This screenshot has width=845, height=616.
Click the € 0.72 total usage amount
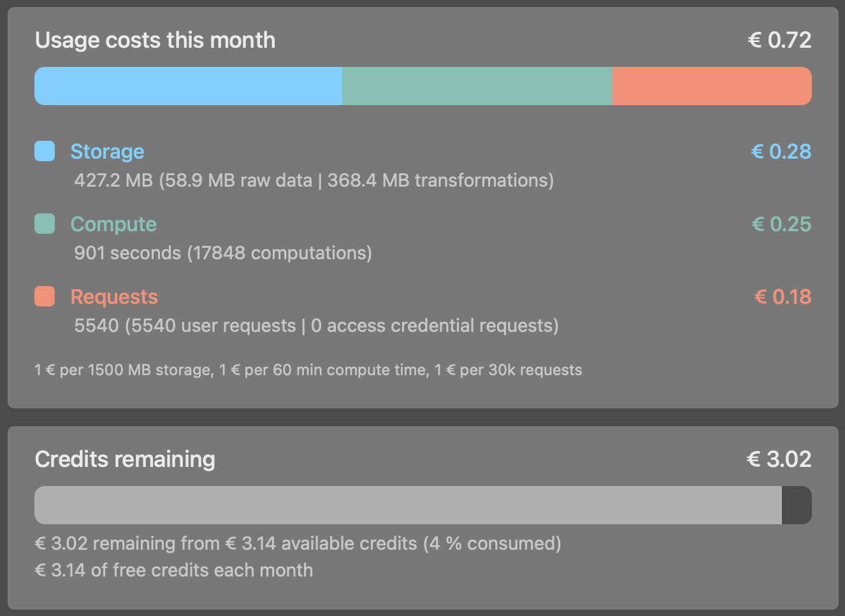pyautogui.click(x=781, y=39)
